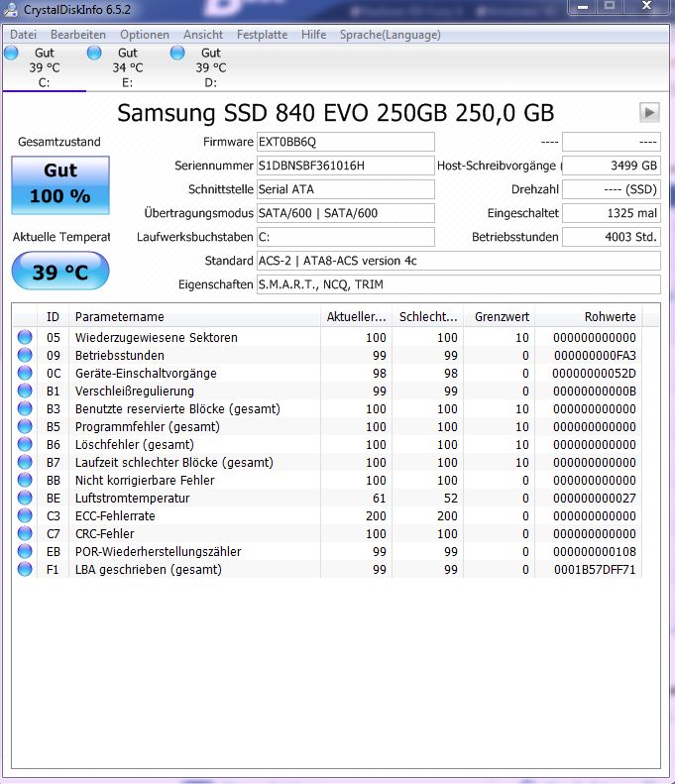Screen dimensions: 675x784
Task: Open the Datei menu
Action: tap(23, 35)
